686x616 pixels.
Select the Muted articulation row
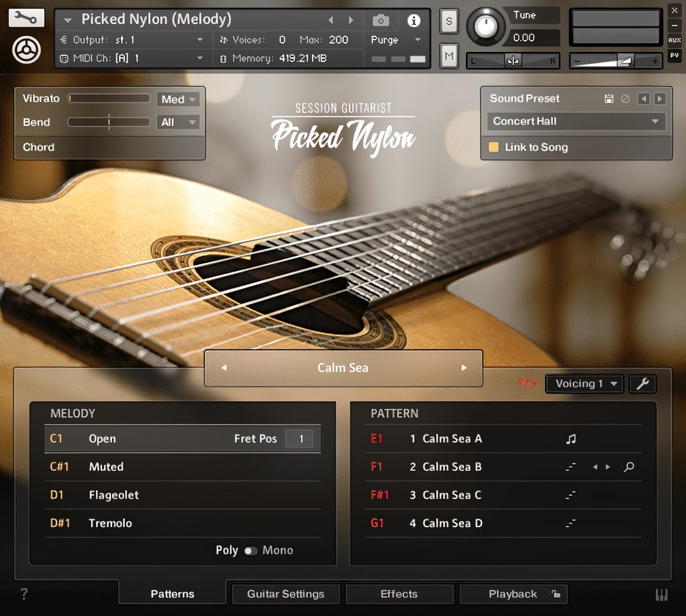coord(183,467)
